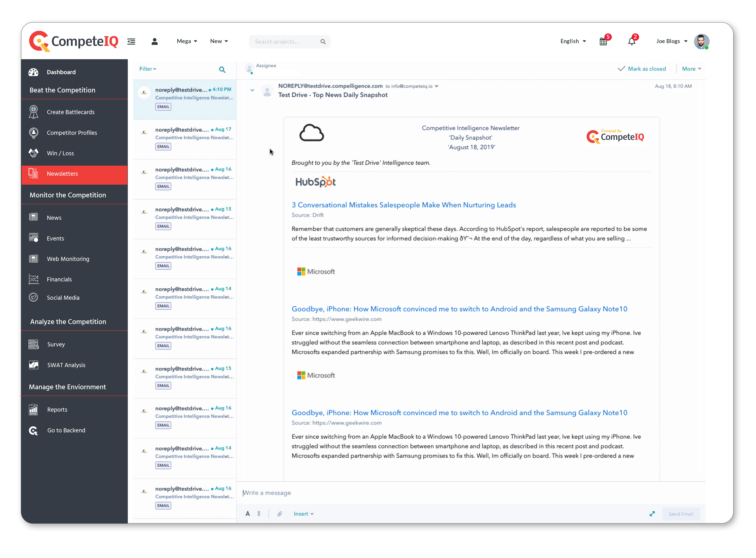Click the Write a message field
Viewport: 756px width, 558px height.
(x=471, y=493)
